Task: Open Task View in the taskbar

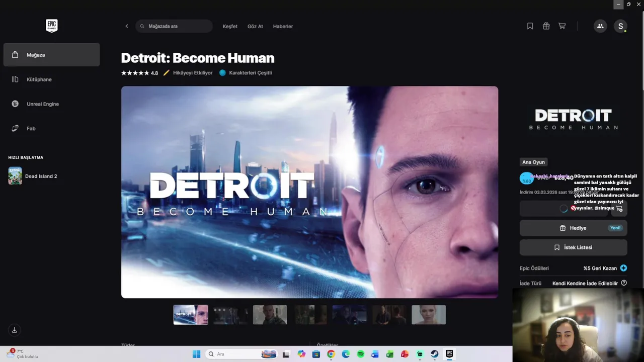Action: click(286, 354)
